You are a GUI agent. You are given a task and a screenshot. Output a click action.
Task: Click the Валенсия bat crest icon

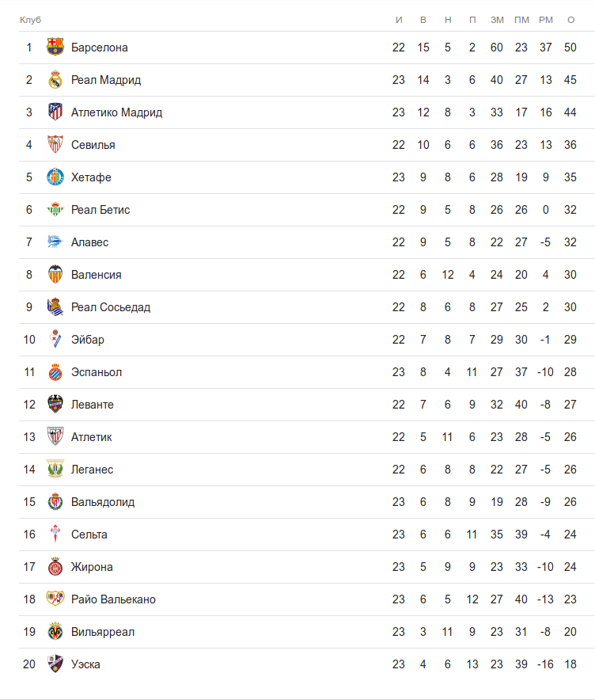click(x=55, y=275)
